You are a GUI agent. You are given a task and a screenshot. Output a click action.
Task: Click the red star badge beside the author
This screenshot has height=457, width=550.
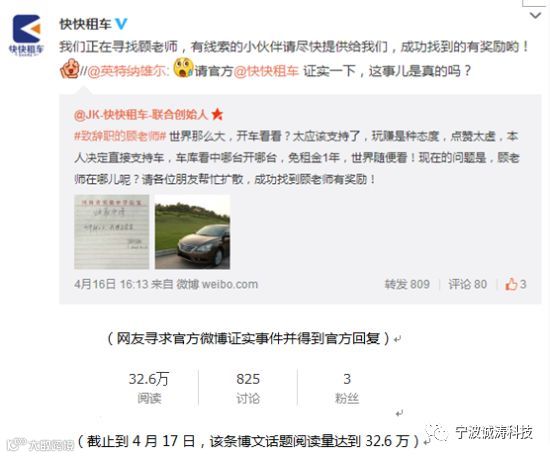point(217,114)
